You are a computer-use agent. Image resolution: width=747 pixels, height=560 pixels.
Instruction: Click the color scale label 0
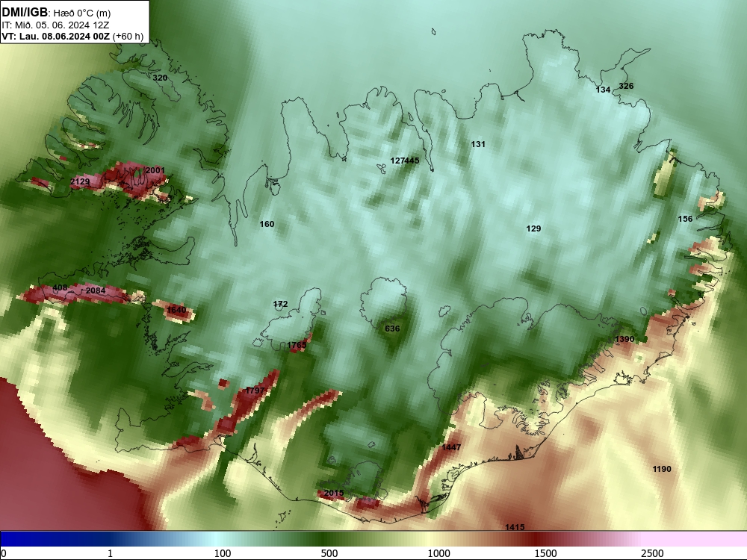(4, 553)
